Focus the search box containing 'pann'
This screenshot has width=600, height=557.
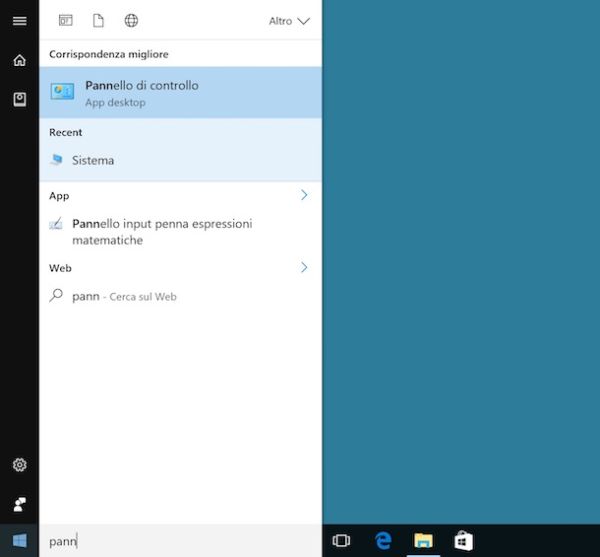tap(181, 541)
